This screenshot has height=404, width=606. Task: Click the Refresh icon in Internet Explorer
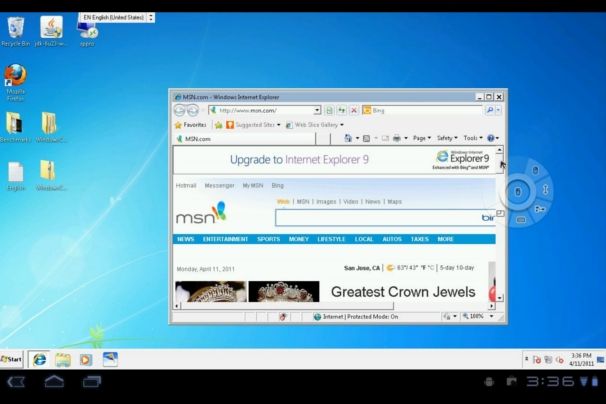(342, 111)
